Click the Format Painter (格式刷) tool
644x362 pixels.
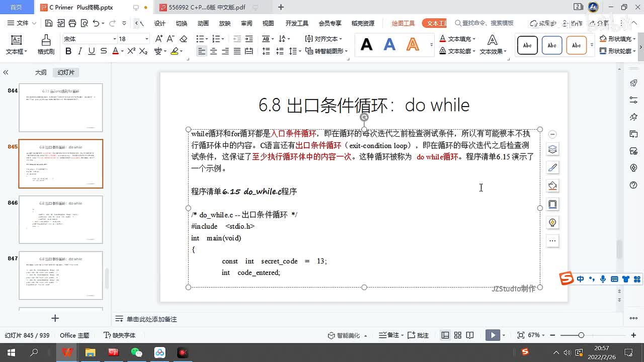pyautogui.click(x=46, y=45)
